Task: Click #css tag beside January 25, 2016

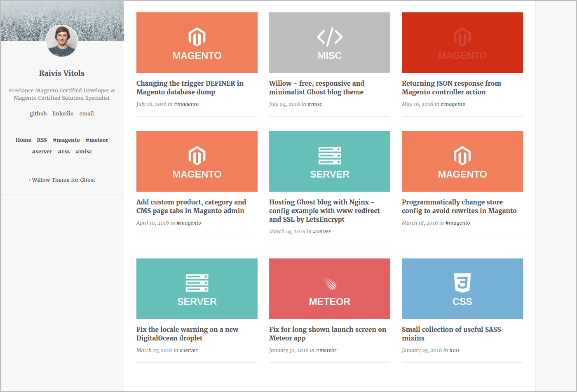Action: pyautogui.click(x=454, y=350)
